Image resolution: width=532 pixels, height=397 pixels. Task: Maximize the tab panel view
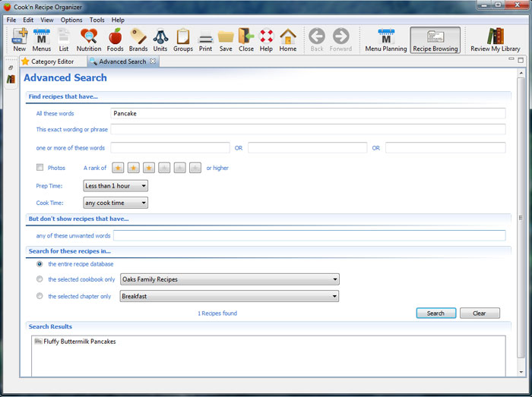tap(521, 60)
